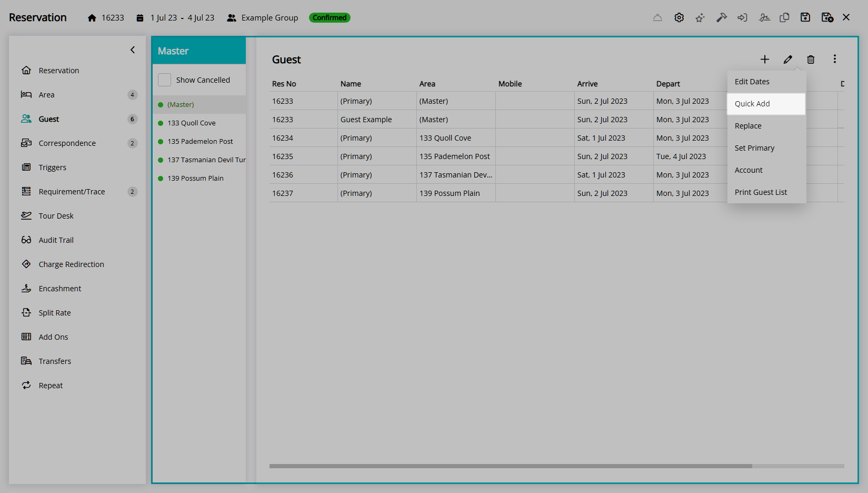This screenshot has width=868, height=493.
Task: Choose Replace from the menu
Action: 766,126
